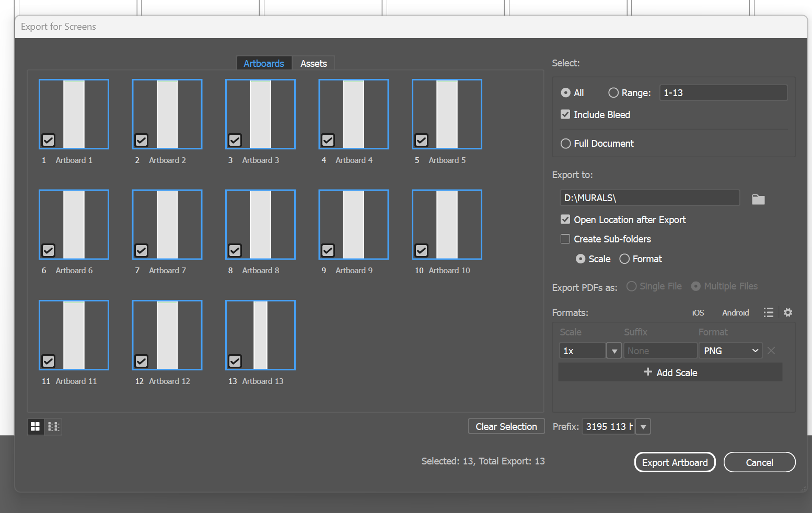Select the Artboard 13 thumbnail

260,335
